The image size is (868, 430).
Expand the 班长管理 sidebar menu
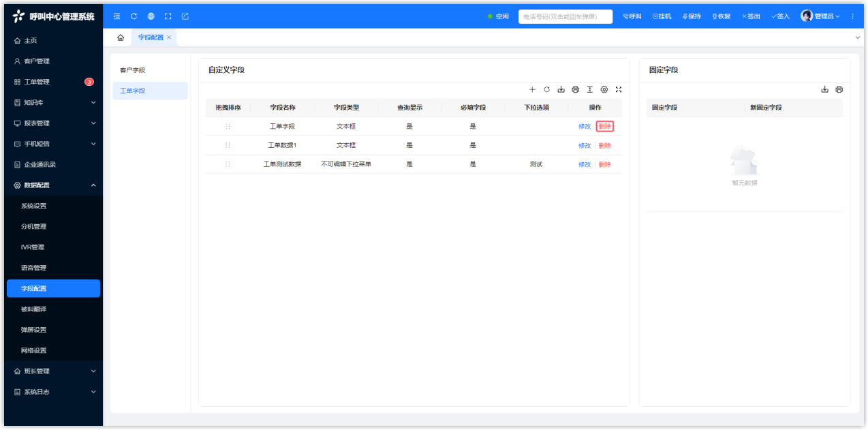click(53, 371)
